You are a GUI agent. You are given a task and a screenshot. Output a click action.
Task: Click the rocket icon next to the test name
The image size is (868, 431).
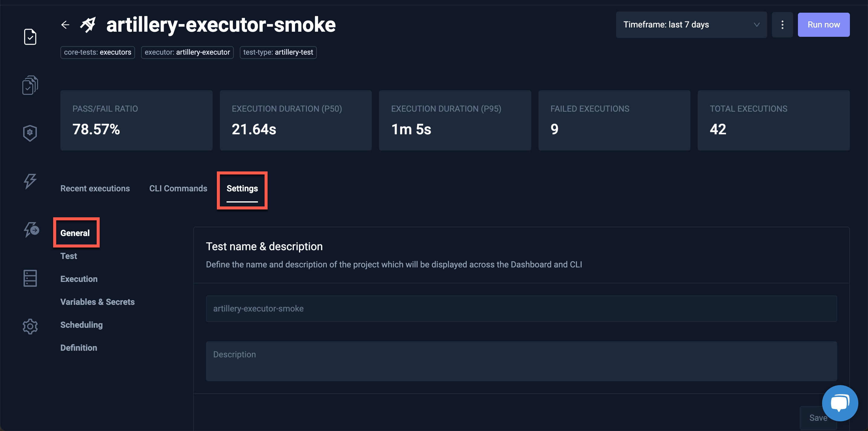88,24
